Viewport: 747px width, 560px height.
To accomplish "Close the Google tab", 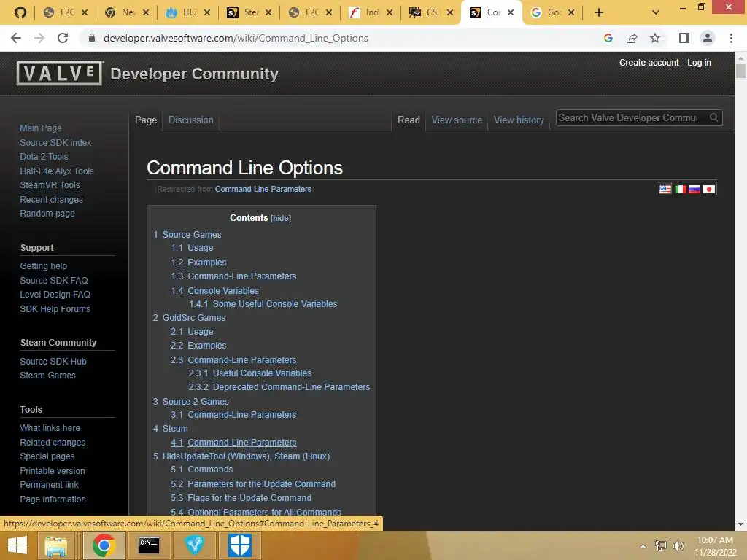I will click(x=571, y=12).
